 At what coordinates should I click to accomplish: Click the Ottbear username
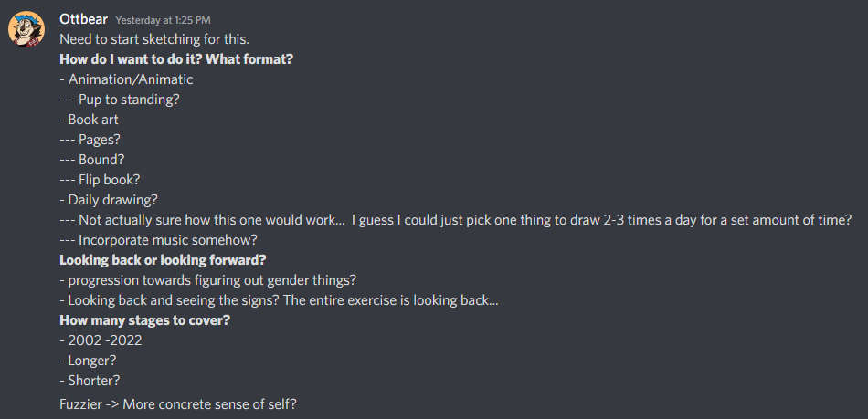[83, 19]
